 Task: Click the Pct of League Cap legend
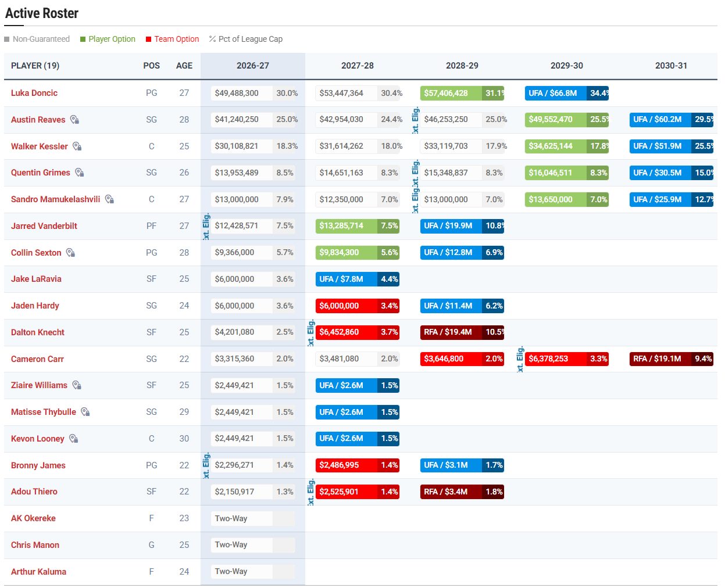pyautogui.click(x=246, y=39)
